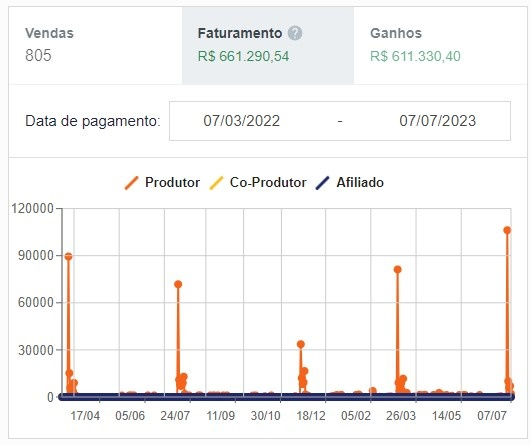
Task: Click the R$ 611.330,40 earnings value
Action: point(415,56)
